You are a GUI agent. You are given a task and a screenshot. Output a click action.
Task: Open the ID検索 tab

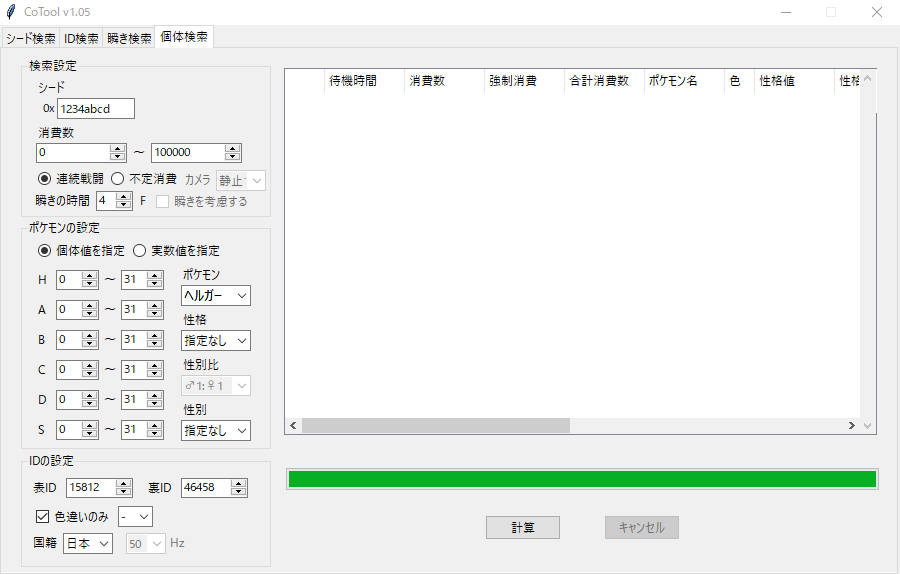(x=81, y=38)
